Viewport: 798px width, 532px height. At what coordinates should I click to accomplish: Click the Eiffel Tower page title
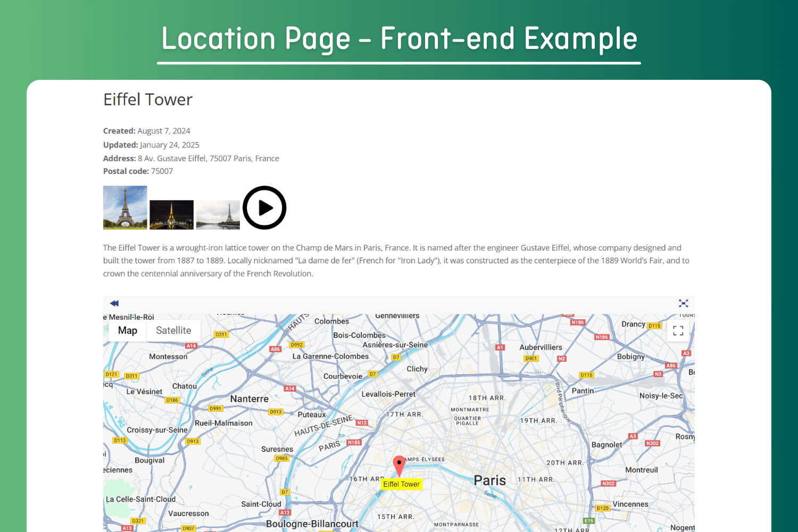(148, 99)
